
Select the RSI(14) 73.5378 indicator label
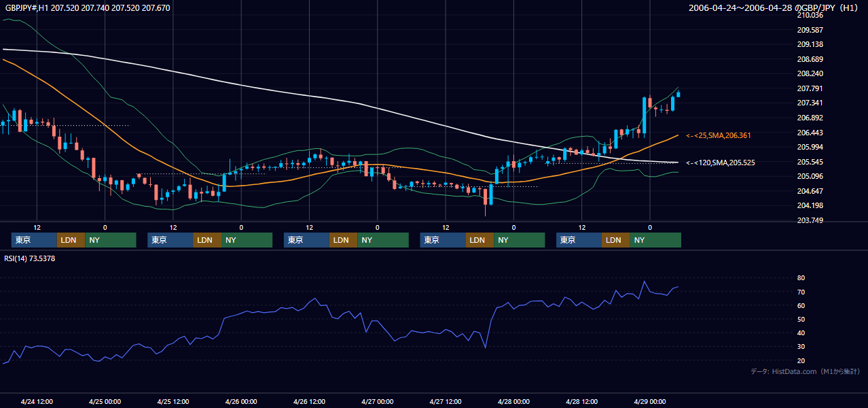[29, 258]
